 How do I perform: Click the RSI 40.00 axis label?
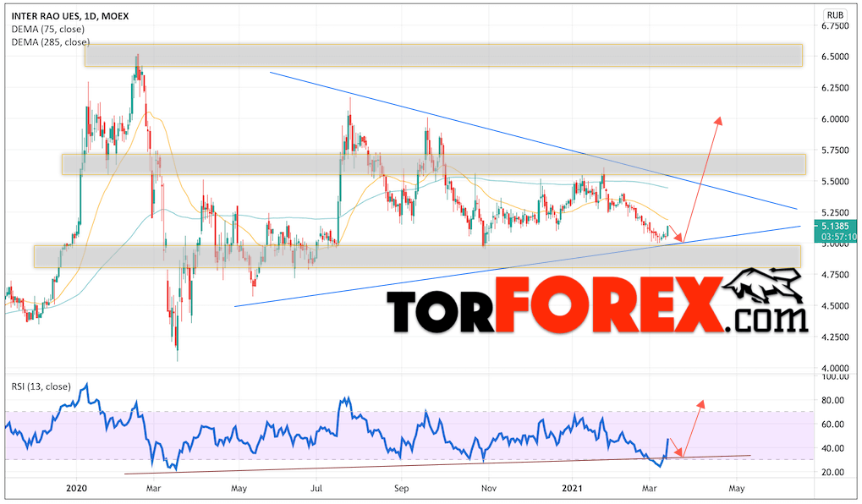click(x=833, y=448)
